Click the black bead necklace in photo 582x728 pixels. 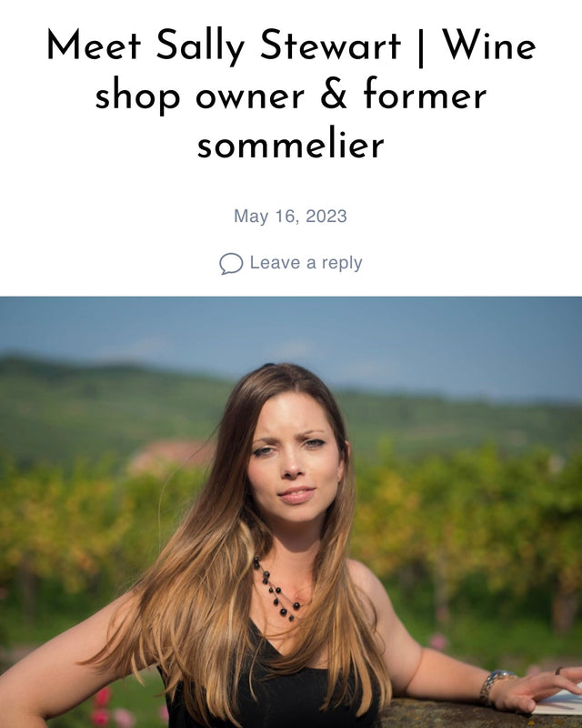pyautogui.click(x=276, y=590)
